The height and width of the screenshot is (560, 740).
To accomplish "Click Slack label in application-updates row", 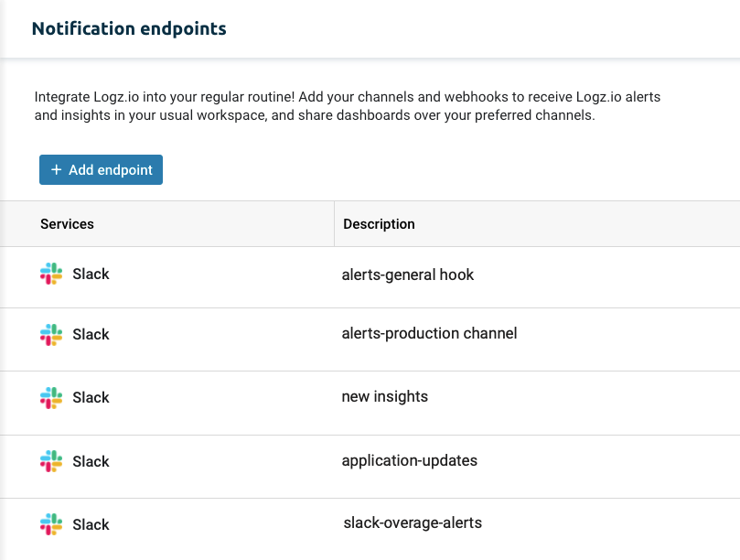I will click(91, 461).
